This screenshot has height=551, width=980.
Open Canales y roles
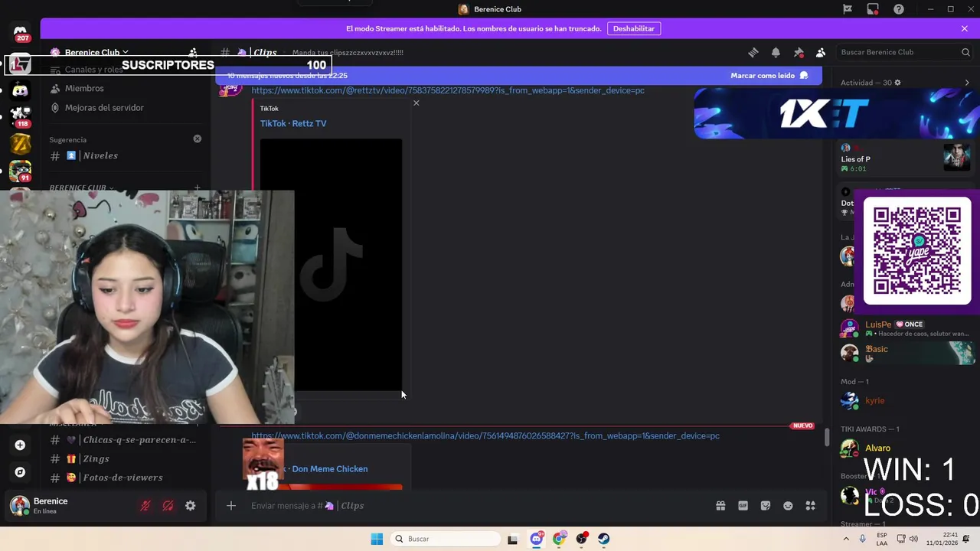[93, 70]
